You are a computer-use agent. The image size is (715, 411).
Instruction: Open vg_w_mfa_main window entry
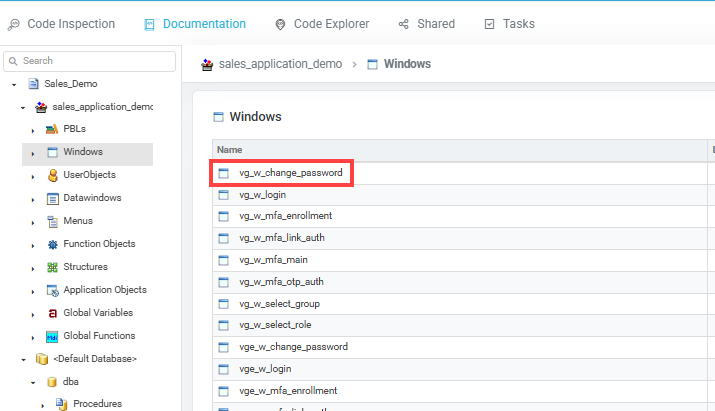[x=273, y=260]
